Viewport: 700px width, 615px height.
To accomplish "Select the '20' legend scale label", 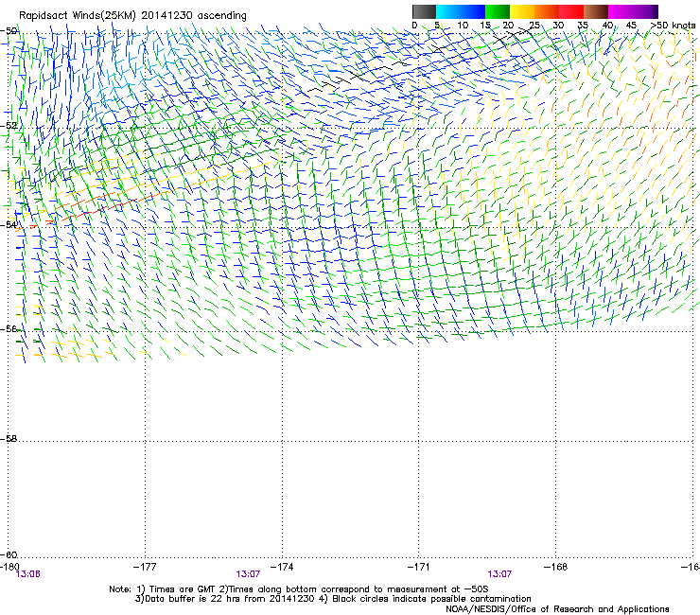I will (x=508, y=26).
